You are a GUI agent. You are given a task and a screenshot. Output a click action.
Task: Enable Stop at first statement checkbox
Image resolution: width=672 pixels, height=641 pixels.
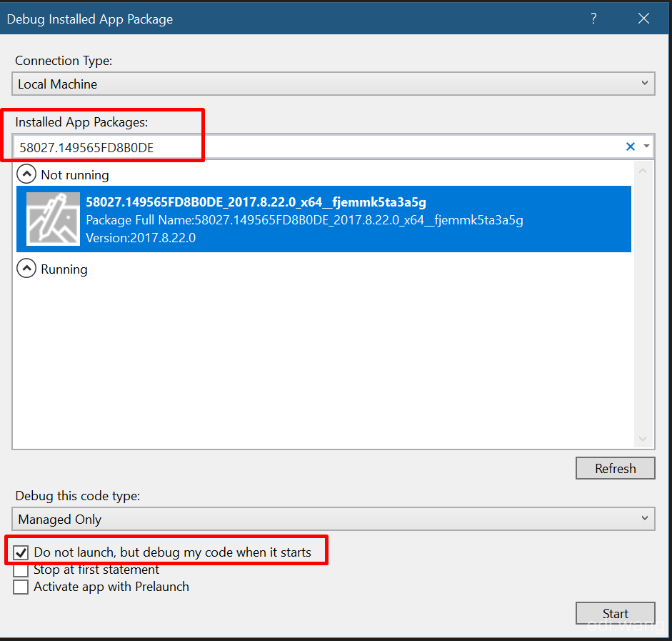tap(21, 570)
